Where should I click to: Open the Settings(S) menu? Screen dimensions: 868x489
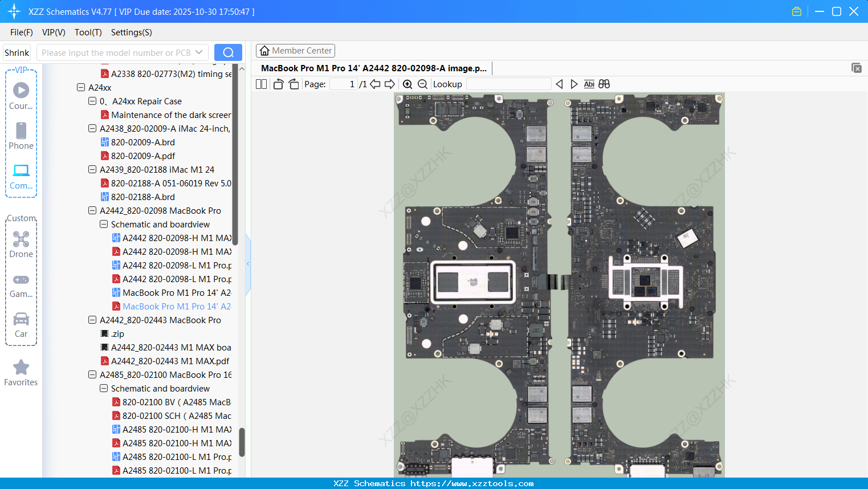point(131,32)
